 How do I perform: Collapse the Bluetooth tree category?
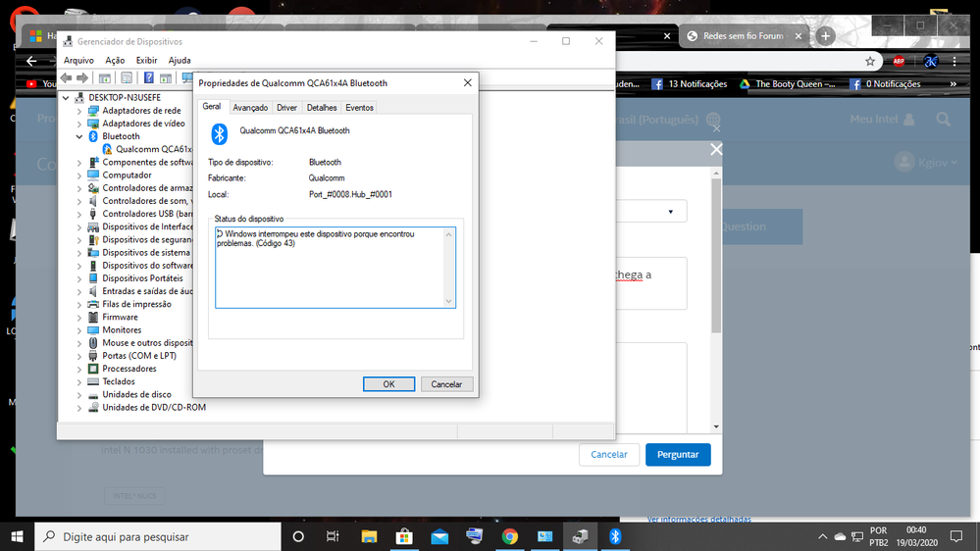pyautogui.click(x=79, y=136)
